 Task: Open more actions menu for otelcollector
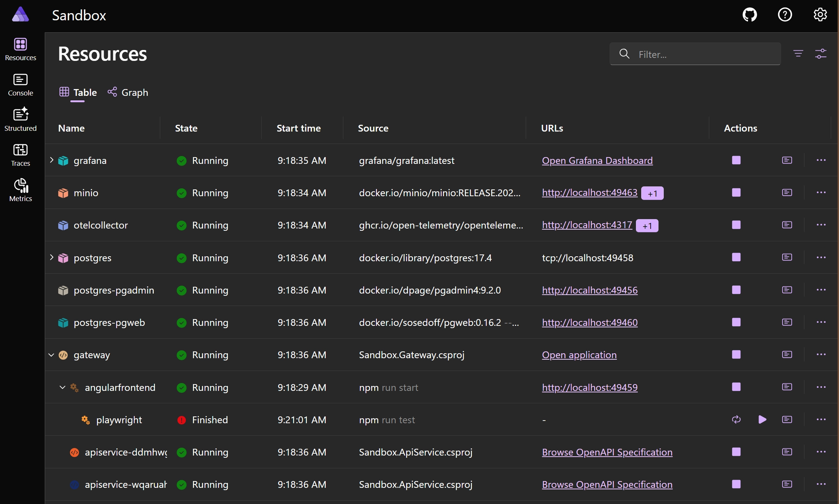(821, 225)
